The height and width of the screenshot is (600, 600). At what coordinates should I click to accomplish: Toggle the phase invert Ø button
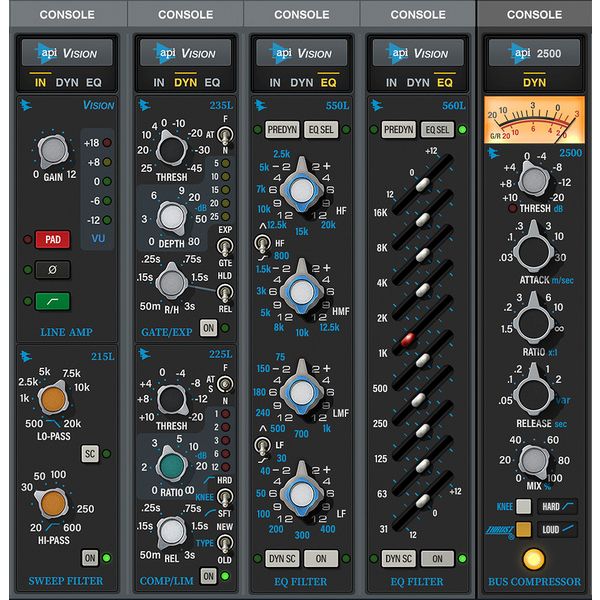pyautogui.click(x=53, y=270)
